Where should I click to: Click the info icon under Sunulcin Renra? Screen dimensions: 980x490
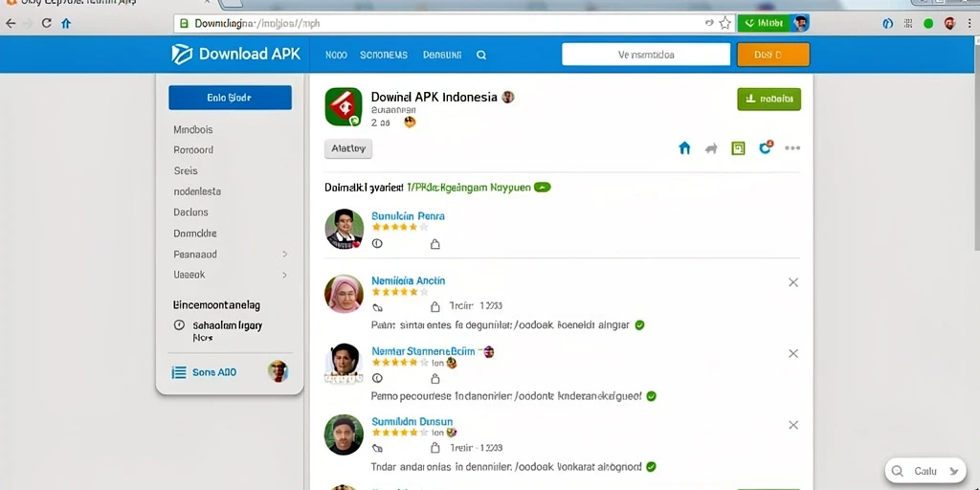377,244
